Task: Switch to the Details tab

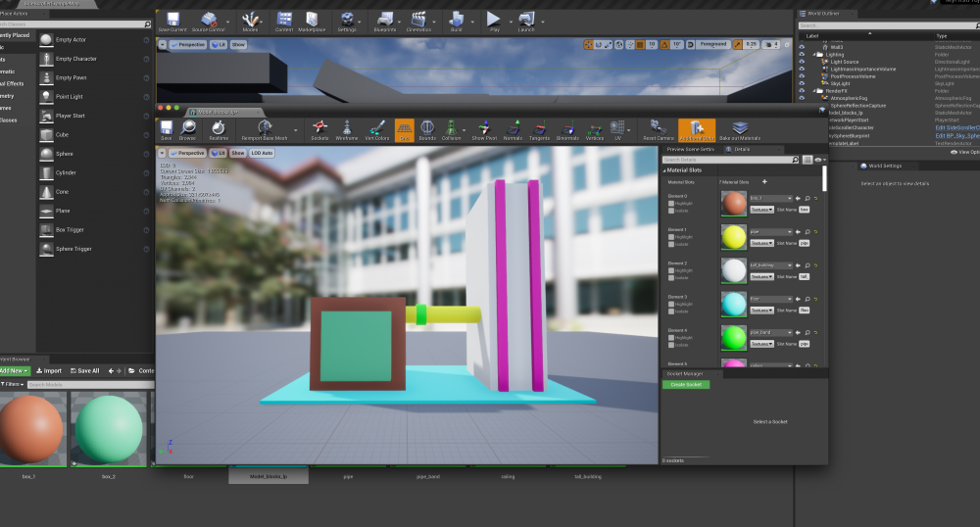Action: [741, 149]
